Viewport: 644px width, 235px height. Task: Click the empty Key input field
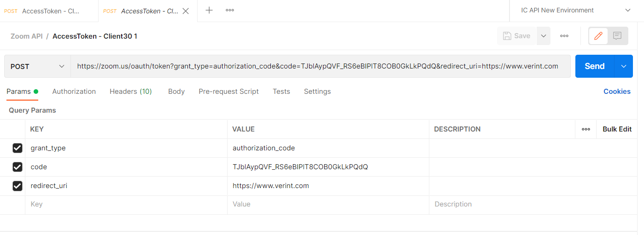pyautogui.click(x=126, y=205)
